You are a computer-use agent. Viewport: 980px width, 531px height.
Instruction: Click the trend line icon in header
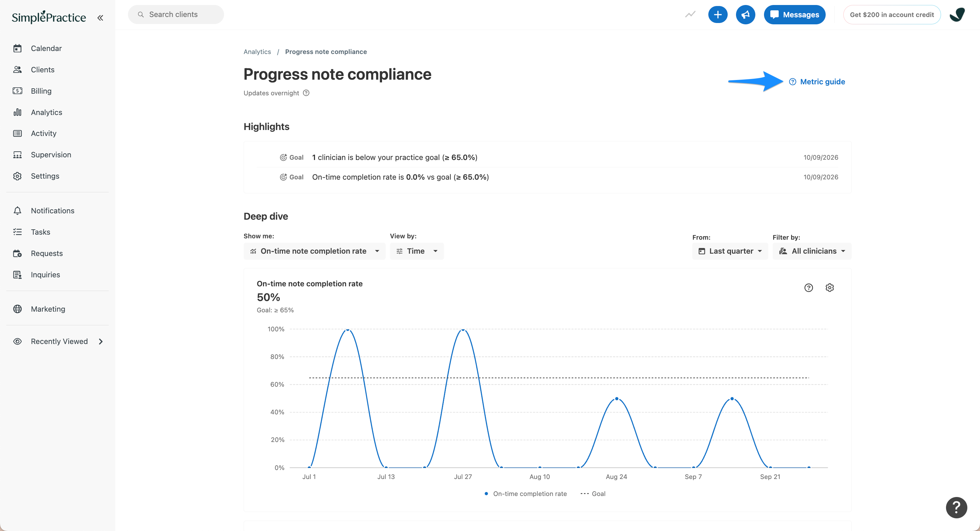pyautogui.click(x=690, y=14)
